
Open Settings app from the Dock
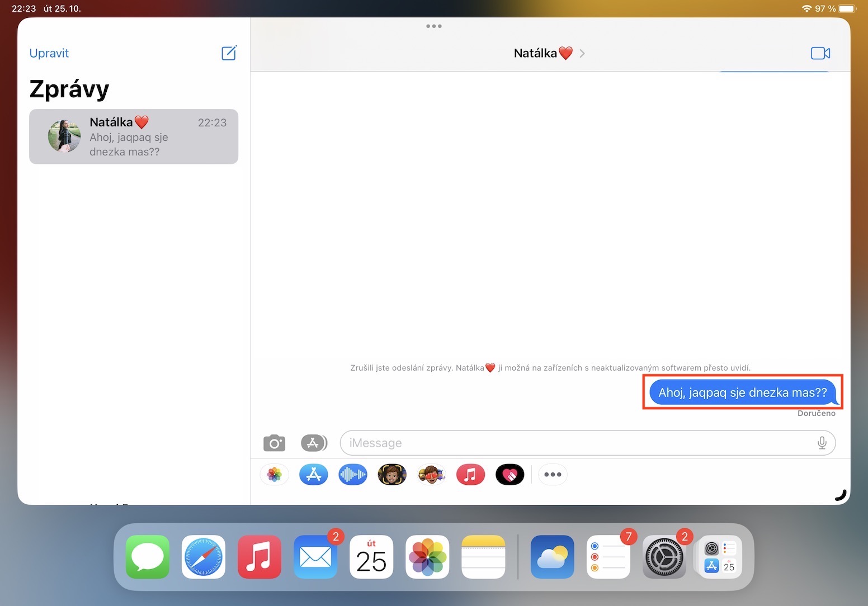pos(664,557)
